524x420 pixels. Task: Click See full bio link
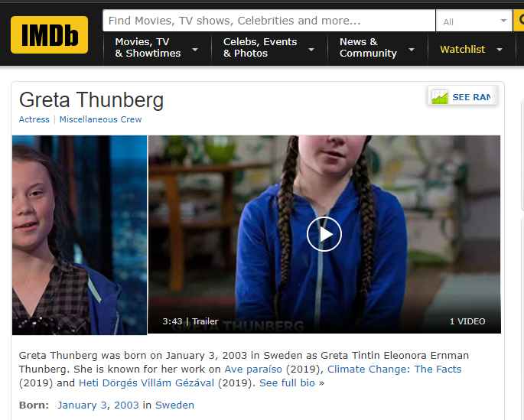287,383
